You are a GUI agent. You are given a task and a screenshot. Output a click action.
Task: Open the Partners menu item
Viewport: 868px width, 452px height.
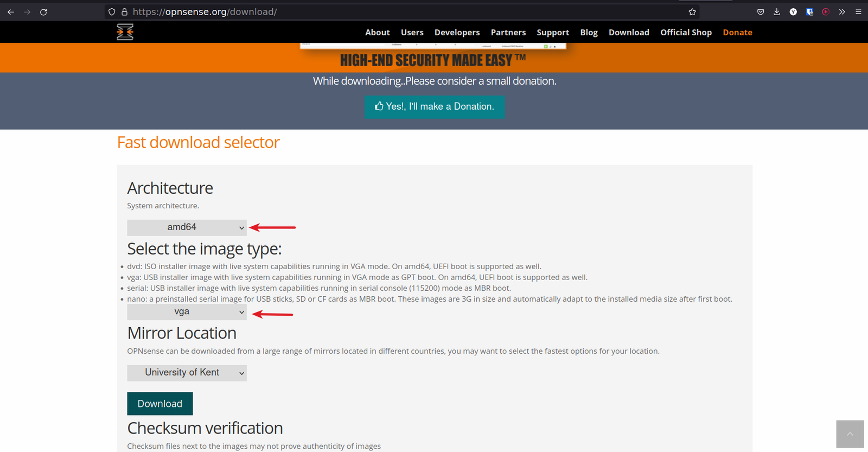pyautogui.click(x=508, y=33)
